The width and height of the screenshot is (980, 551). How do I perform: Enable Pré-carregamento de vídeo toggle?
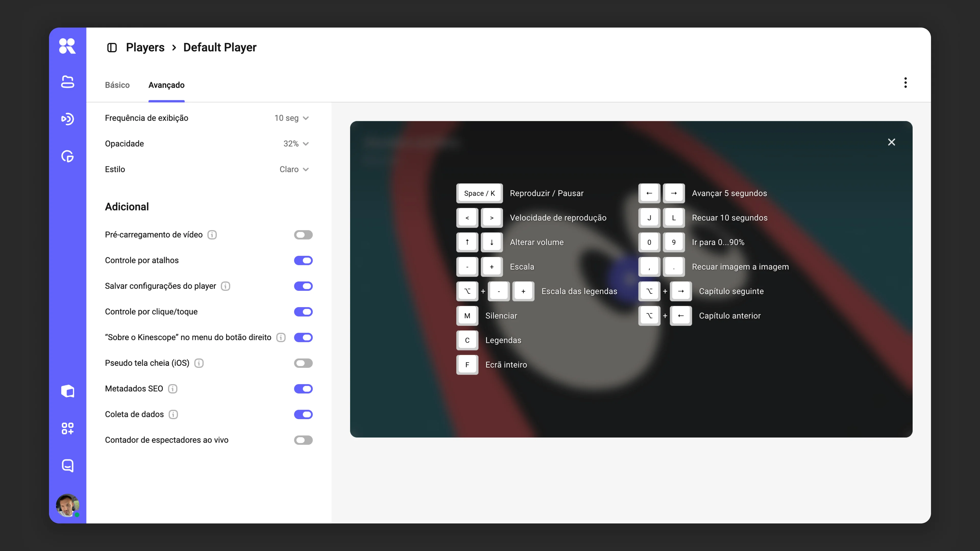coord(303,235)
